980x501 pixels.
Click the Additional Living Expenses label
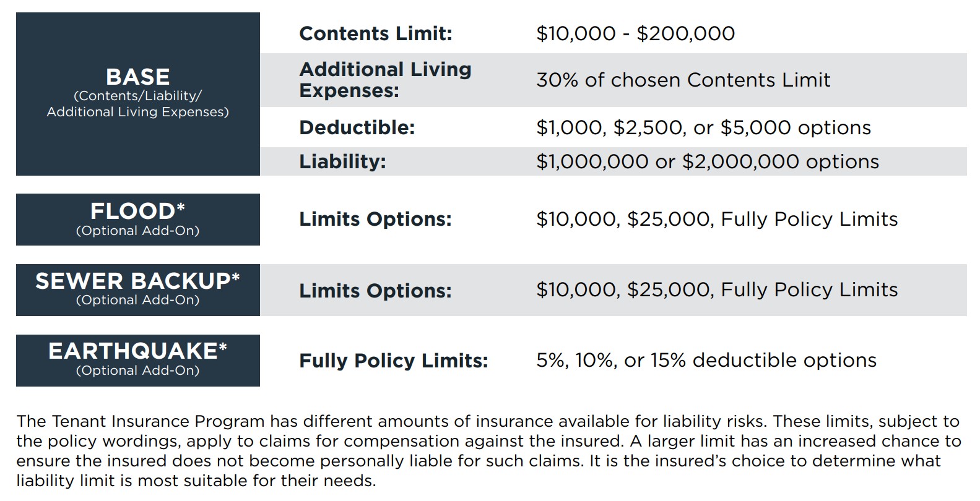[x=385, y=80]
